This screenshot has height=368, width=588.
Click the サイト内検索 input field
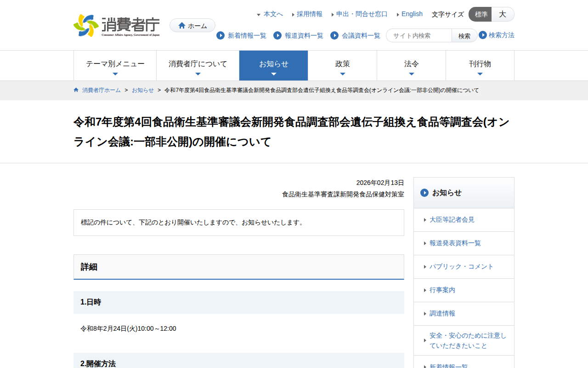tap(419, 35)
